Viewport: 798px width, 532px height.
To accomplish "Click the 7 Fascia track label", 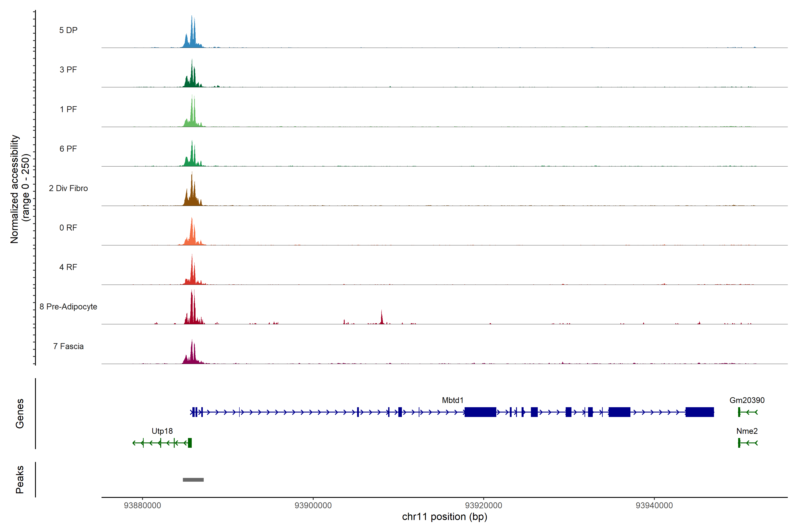I will (x=68, y=346).
